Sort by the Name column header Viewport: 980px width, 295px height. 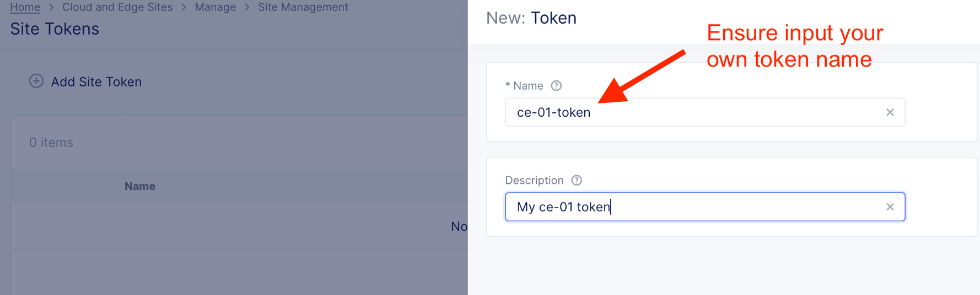click(140, 187)
